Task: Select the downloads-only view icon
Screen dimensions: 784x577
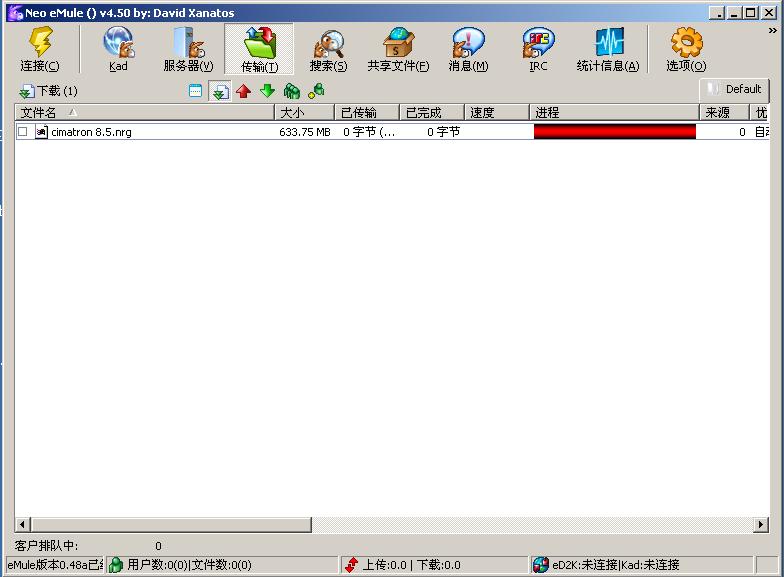Action: coord(220,91)
